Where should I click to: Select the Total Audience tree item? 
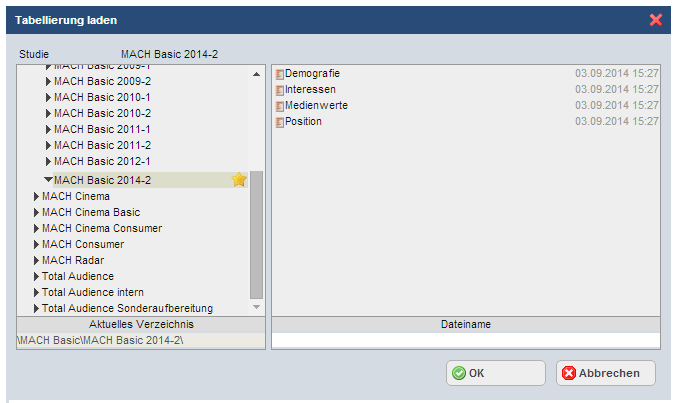78,276
